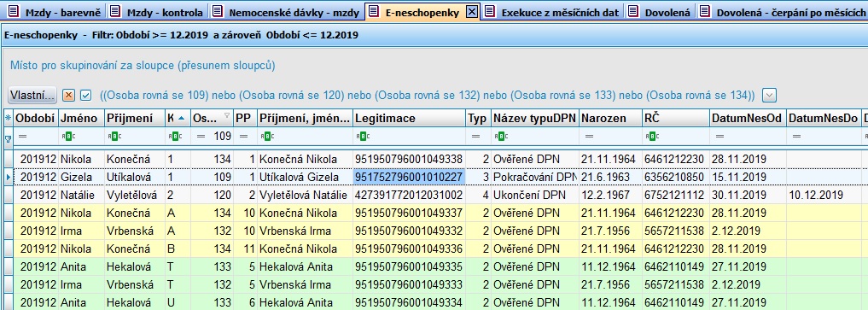Image resolution: width=868 pixels, height=310 pixels.
Task: Expand the filter history dropdown
Action: pos(769,95)
